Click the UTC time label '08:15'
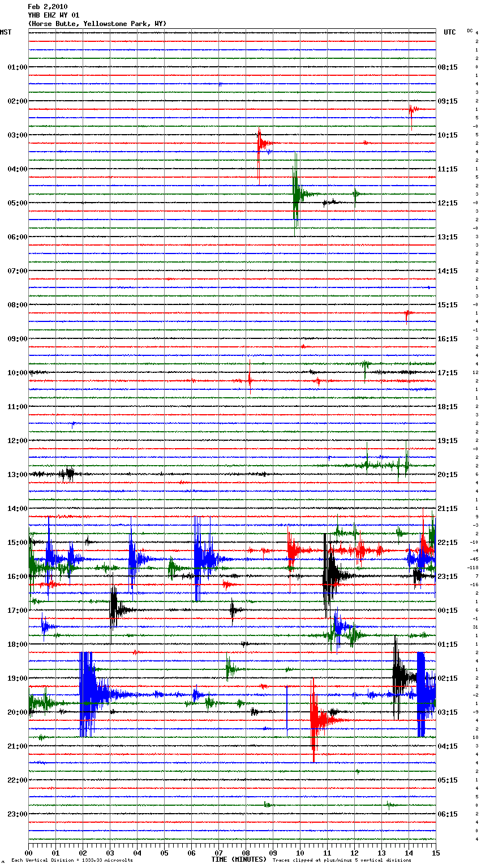Screen dimensions: 481x868 click(x=448, y=67)
